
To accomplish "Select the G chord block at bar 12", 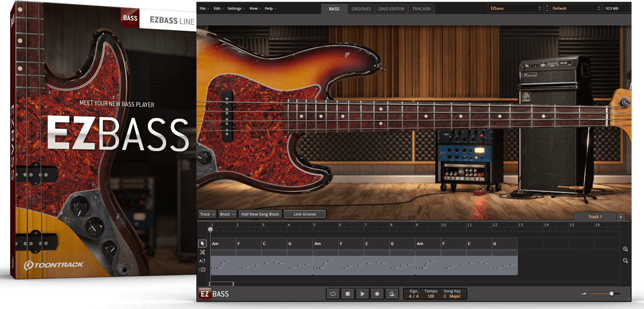I will tap(505, 244).
